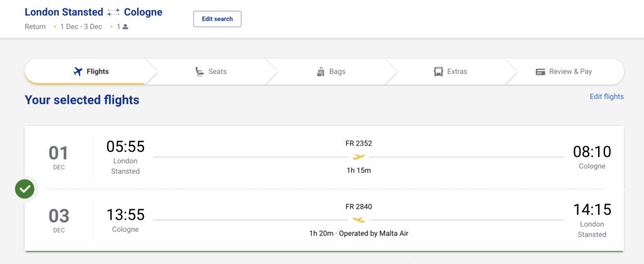The image size is (644, 264).
Task: Click the airplane icon in Flights tab
Action: (x=79, y=72)
